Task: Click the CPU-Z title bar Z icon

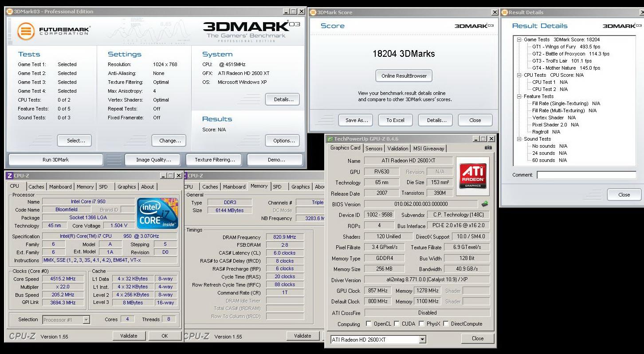Action: click(x=9, y=176)
